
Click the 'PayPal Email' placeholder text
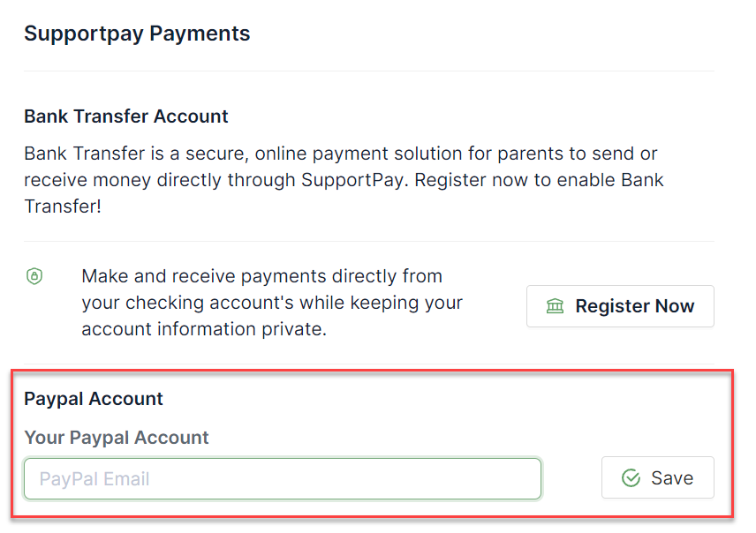(94, 479)
